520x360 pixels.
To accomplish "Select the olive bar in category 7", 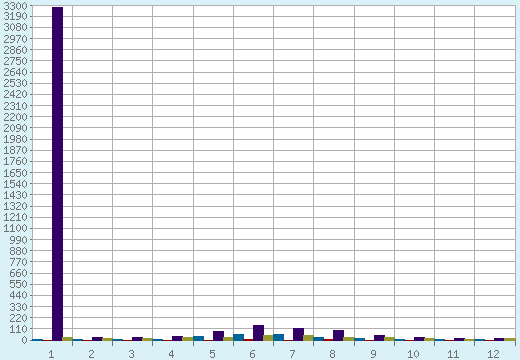I will [x=308, y=338].
